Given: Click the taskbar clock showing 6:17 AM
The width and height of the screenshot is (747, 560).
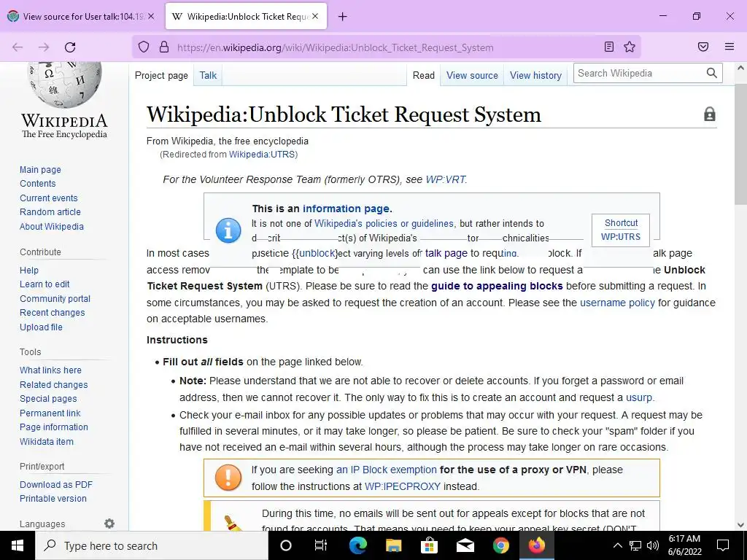Looking at the screenshot, I should (684, 545).
